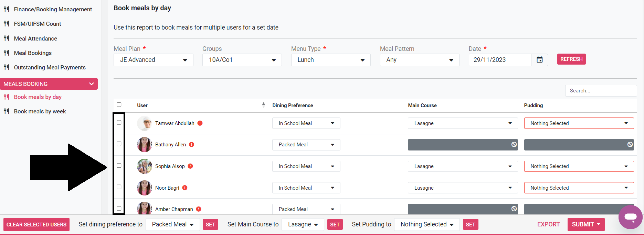The width and height of the screenshot is (644, 235).
Task: Tick the select-all users header checkbox
Action: click(x=119, y=105)
